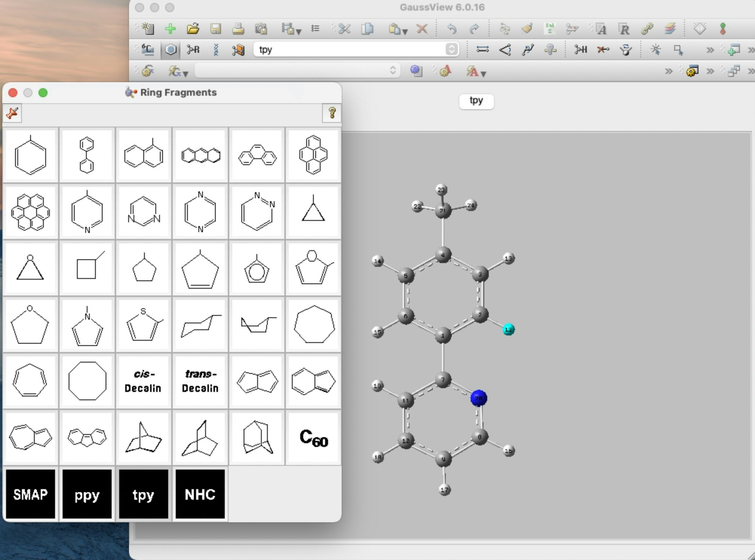The image size is (755, 560).
Task: Click the Clean structure broom icon
Action: [527, 29]
